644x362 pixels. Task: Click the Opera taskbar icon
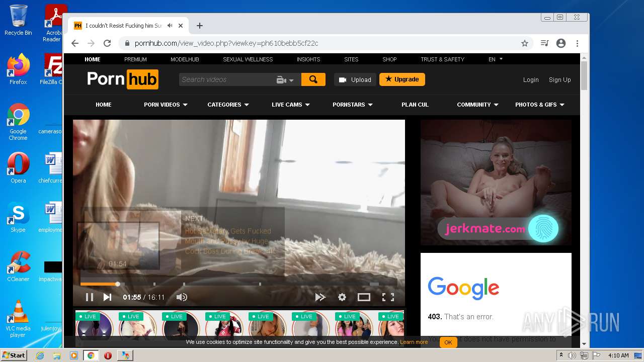(x=108, y=355)
